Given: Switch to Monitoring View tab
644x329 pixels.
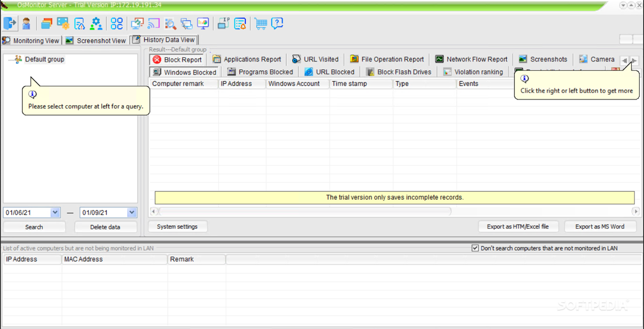Looking at the screenshot, I should [x=31, y=40].
